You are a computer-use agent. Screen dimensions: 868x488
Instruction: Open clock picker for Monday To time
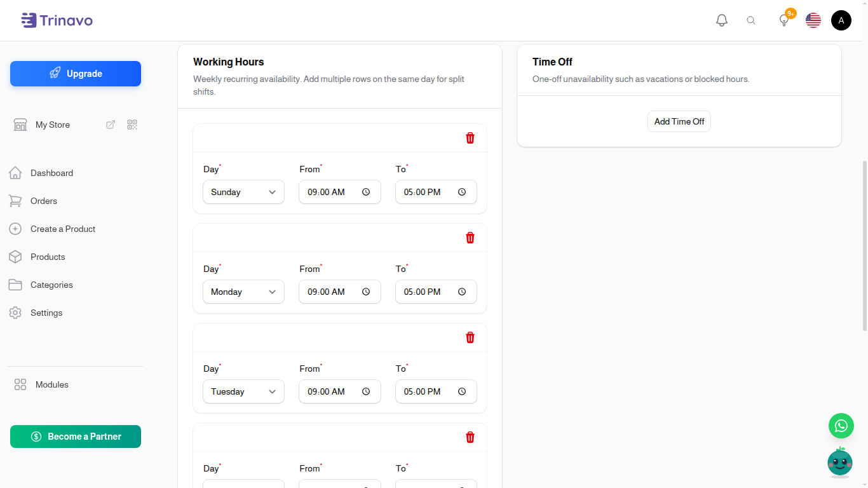462,292
